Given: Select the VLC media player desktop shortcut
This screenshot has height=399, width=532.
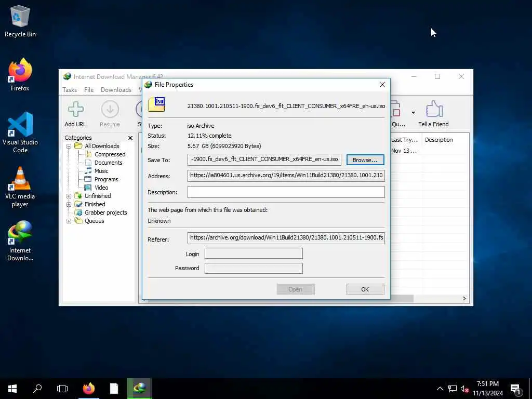Looking at the screenshot, I should click(20, 187).
